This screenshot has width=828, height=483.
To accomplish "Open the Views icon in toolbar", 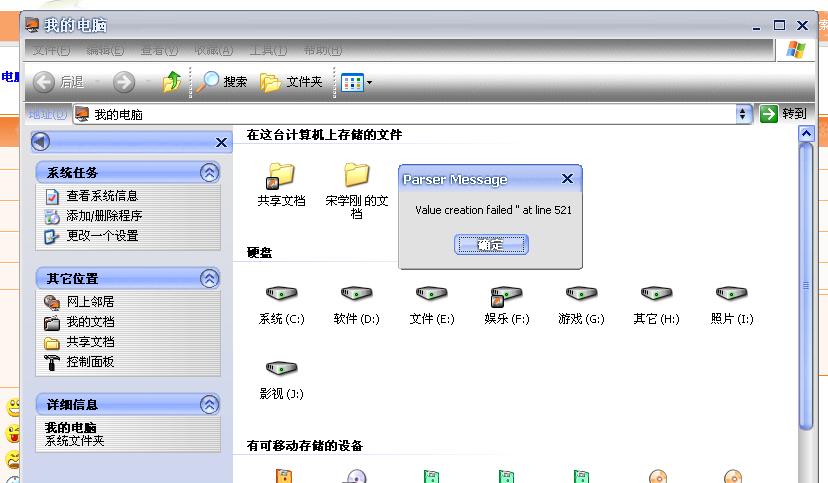I will point(352,82).
